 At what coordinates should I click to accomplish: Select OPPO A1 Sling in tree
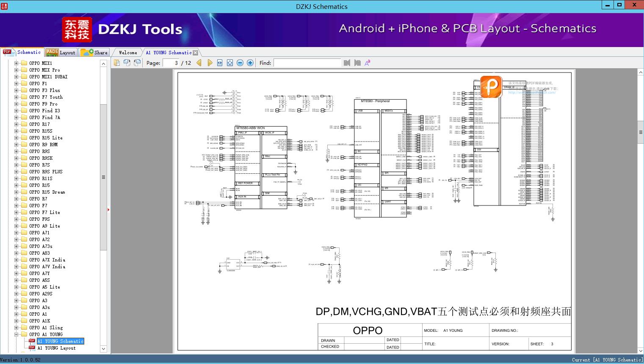tap(46, 328)
